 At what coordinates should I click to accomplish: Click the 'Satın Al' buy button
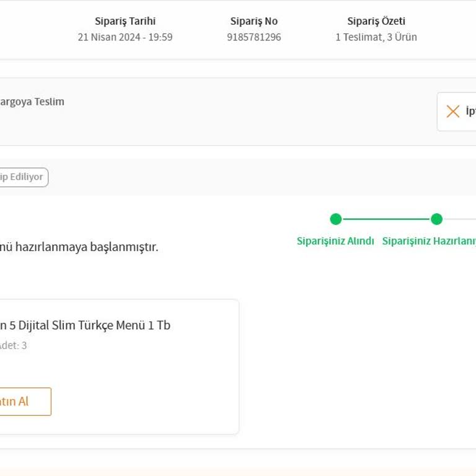(x=25, y=402)
